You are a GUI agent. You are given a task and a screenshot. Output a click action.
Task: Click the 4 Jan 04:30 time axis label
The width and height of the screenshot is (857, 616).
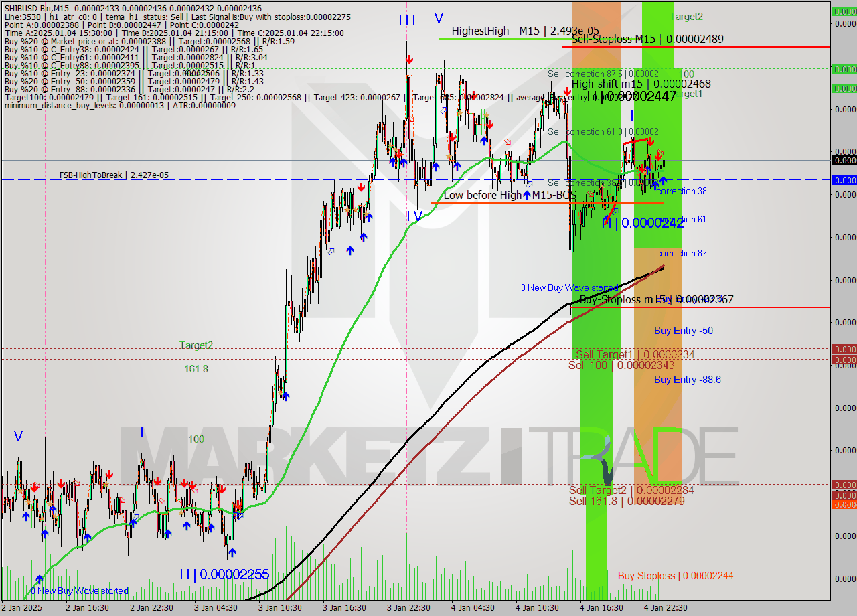[473, 608]
